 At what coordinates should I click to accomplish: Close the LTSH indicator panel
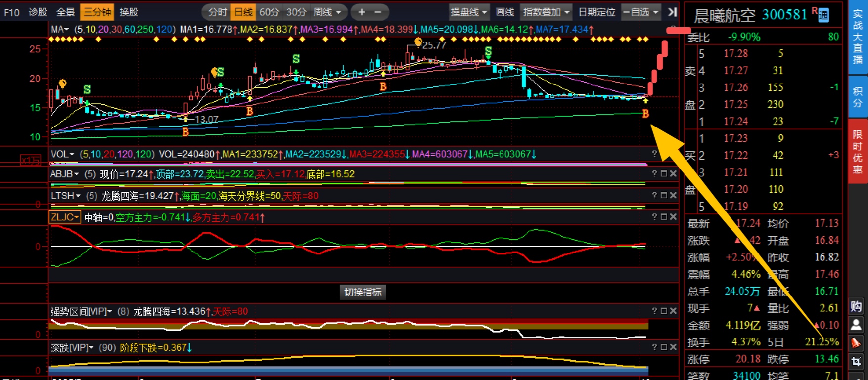point(673,196)
